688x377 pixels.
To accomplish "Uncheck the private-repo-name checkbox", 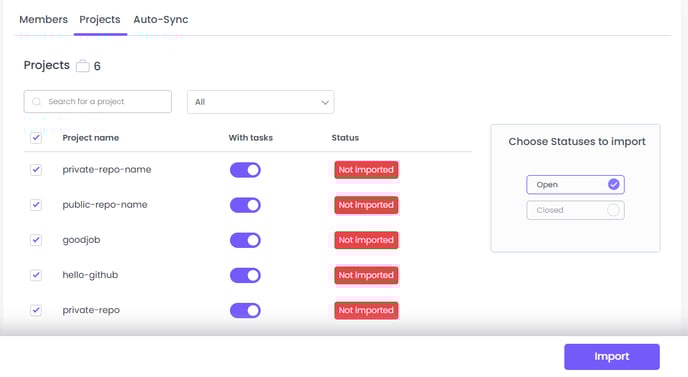I will tap(36, 169).
